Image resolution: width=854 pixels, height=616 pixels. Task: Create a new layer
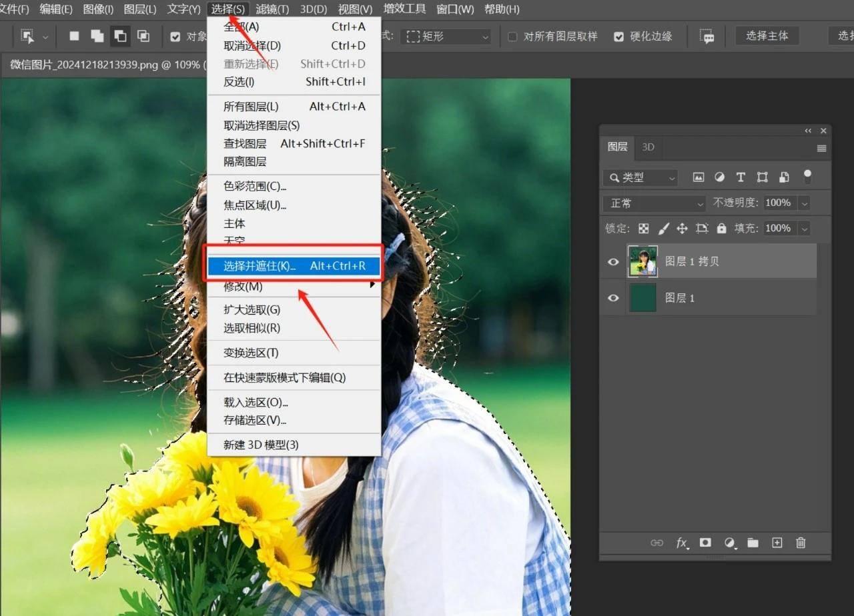click(x=777, y=543)
